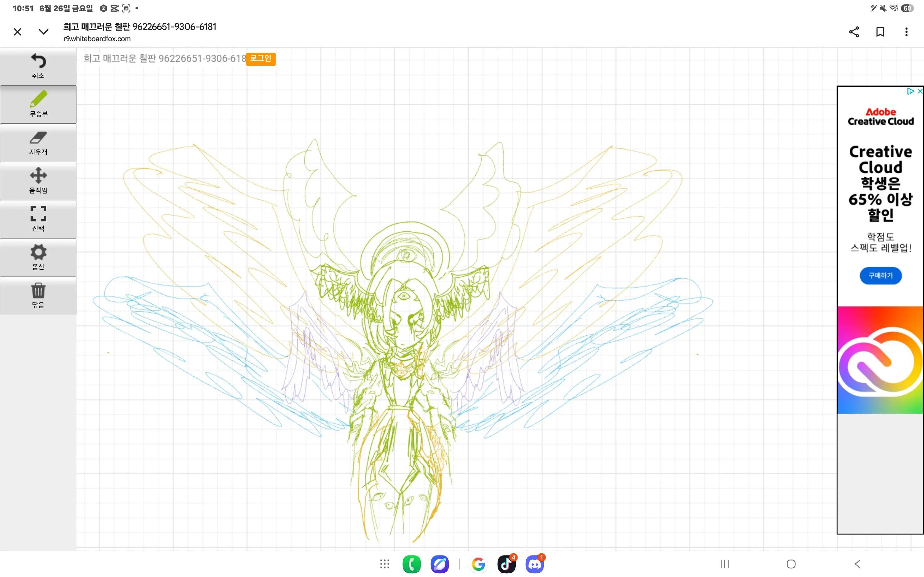The image size is (924, 577).
Task: Click the blue 구매하기 ad button
Action: coord(881,275)
